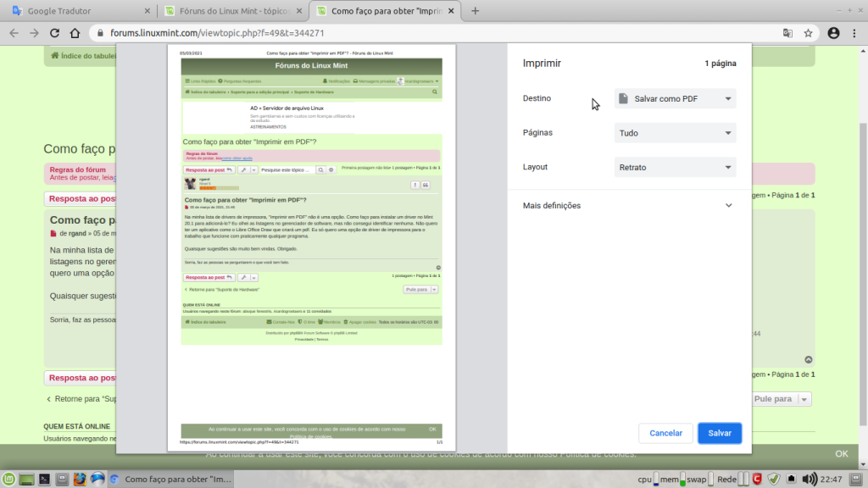
Task: Click the show desktop icon in the panel
Action: [x=26, y=480]
